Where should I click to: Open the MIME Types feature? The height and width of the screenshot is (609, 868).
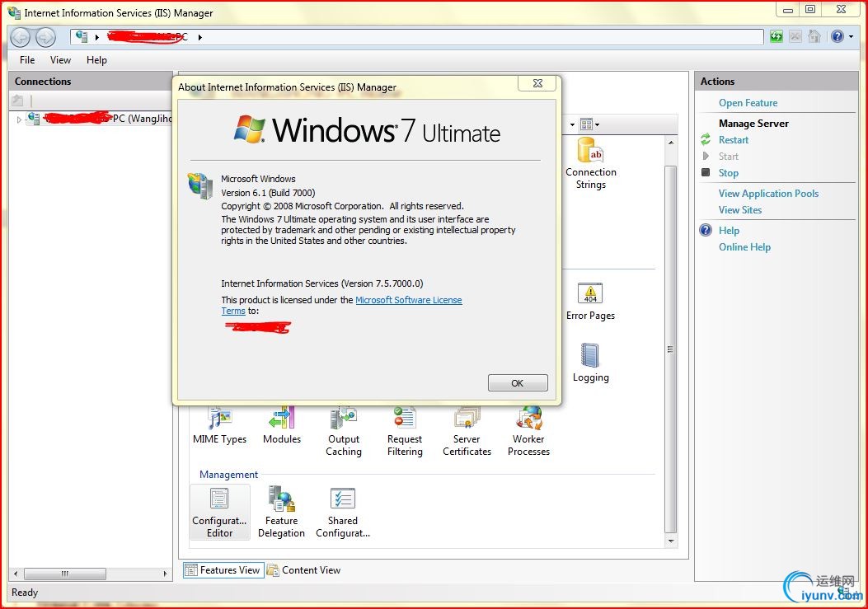click(x=220, y=426)
